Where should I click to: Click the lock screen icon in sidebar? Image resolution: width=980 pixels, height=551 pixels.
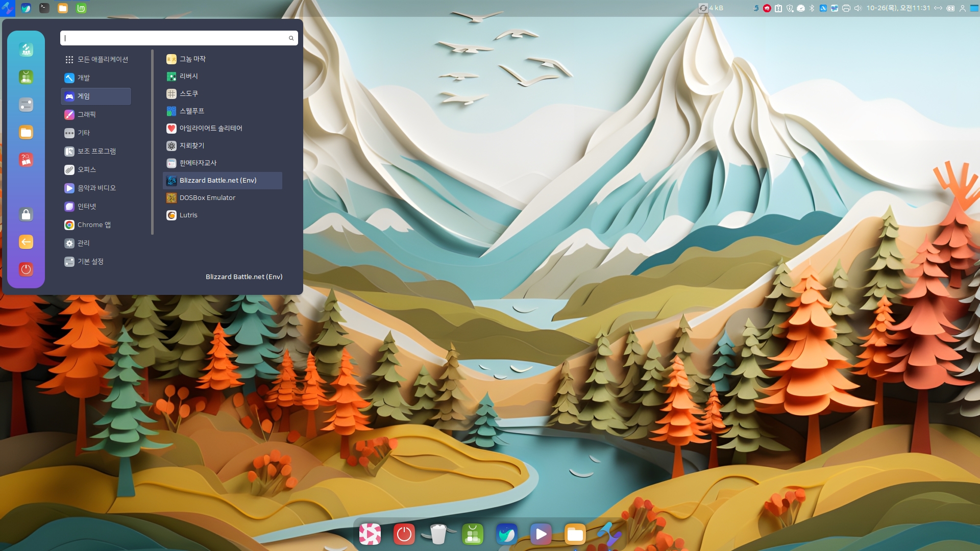tap(26, 215)
